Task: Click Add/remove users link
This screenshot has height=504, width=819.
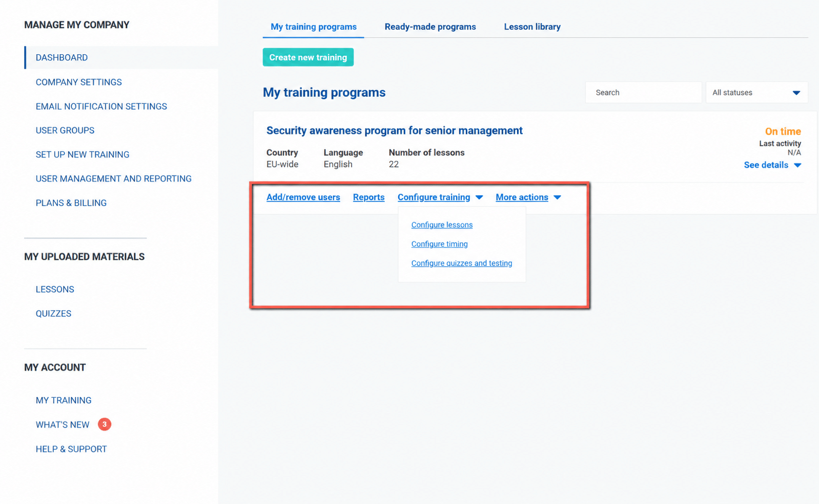Action: point(303,197)
